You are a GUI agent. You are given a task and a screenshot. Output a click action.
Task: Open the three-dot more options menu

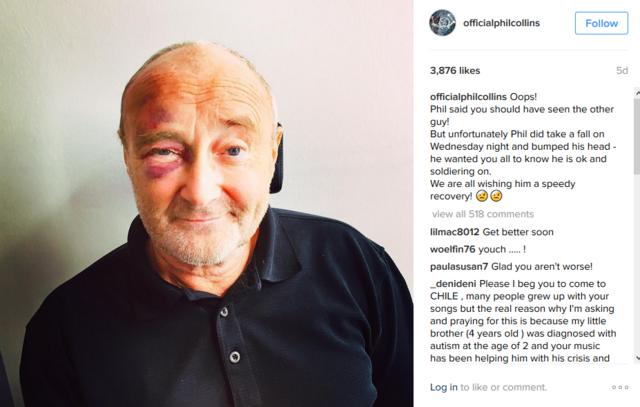[x=620, y=387]
